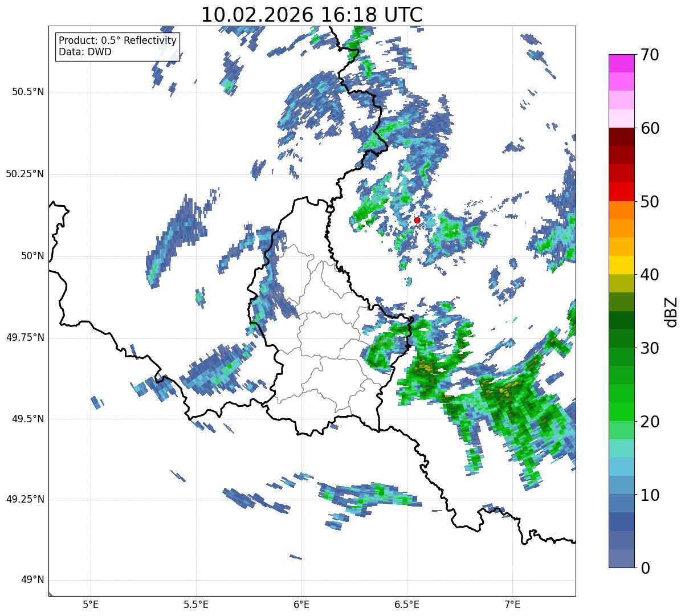Click the 50.5°N latitude label
Viewport: 685px width, 616px height.
click(x=27, y=92)
